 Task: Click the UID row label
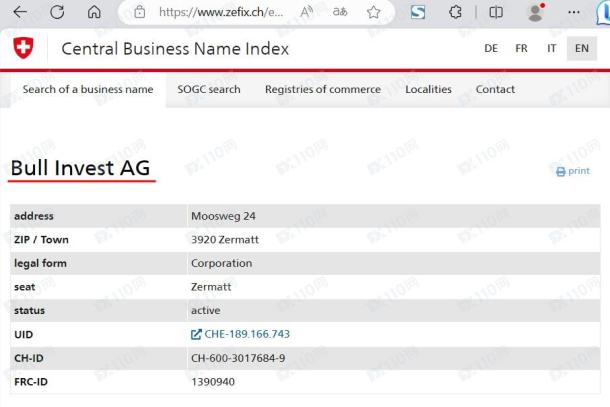coord(23,335)
